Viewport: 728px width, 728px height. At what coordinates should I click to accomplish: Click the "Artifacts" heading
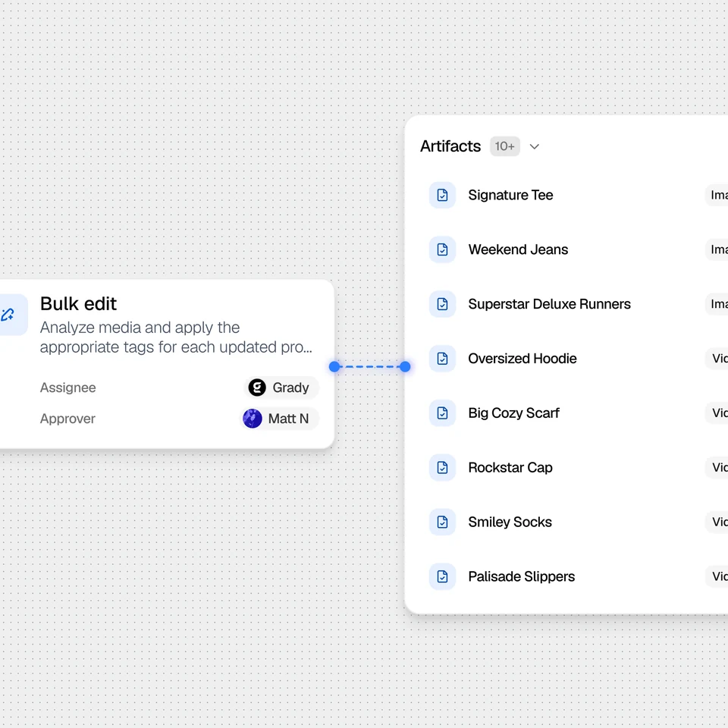point(450,146)
